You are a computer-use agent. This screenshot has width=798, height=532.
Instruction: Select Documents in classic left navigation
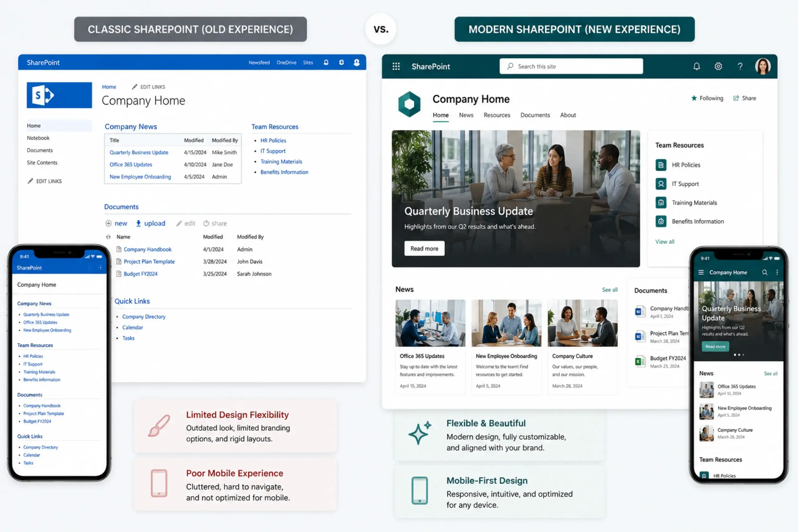[x=40, y=150]
